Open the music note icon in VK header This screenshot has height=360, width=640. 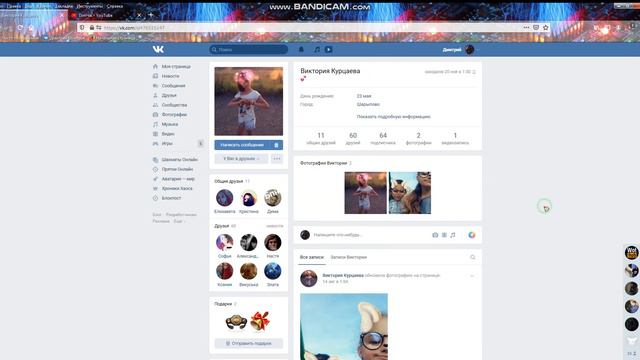click(317, 49)
